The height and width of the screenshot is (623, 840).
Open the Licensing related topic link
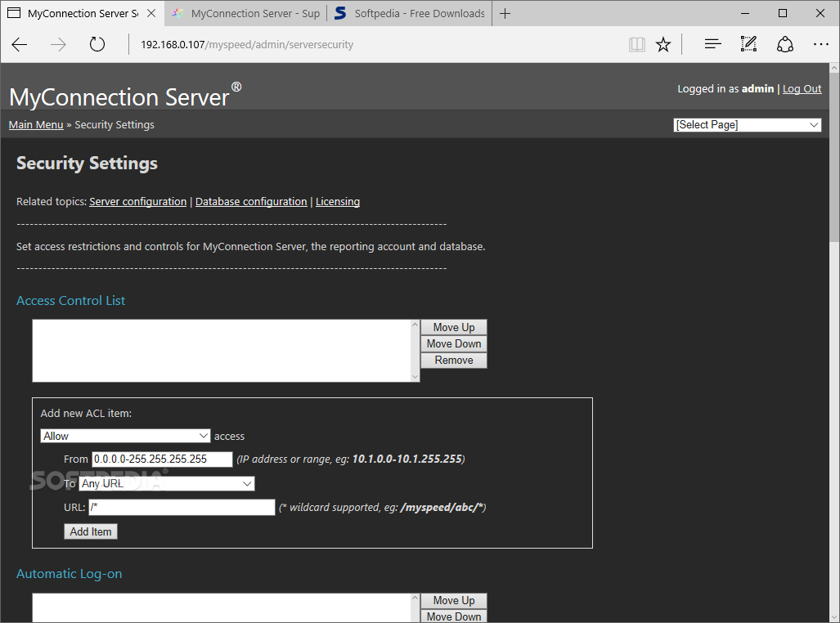click(338, 201)
